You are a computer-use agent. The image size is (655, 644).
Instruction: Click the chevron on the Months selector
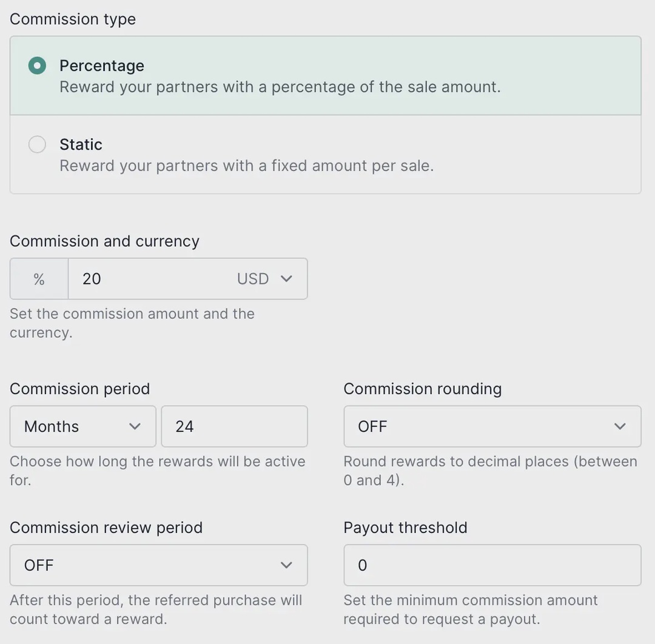(x=134, y=426)
